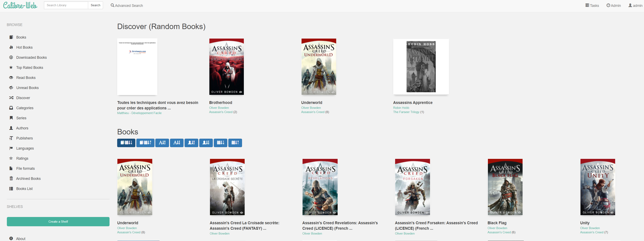Image resolution: width=644 pixels, height=241 pixels.
Task: Show Read Books via the eye icon
Action: click(11, 78)
